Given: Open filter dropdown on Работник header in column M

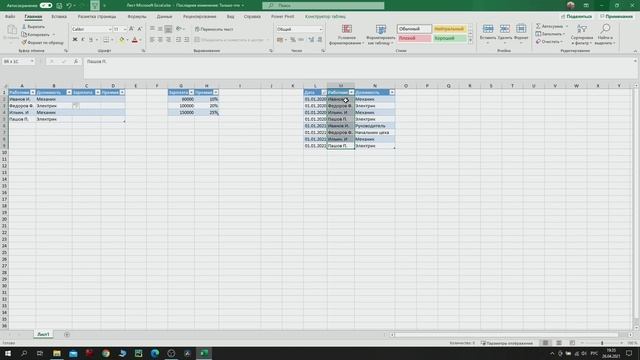Looking at the screenshot, I should click(351, 92).
